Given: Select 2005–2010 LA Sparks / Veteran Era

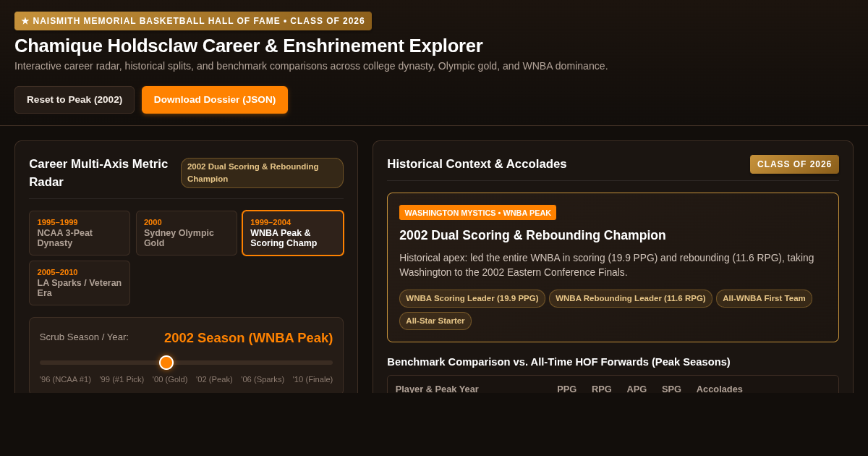Looking at the screenshot, I should (x=80, y=283).
